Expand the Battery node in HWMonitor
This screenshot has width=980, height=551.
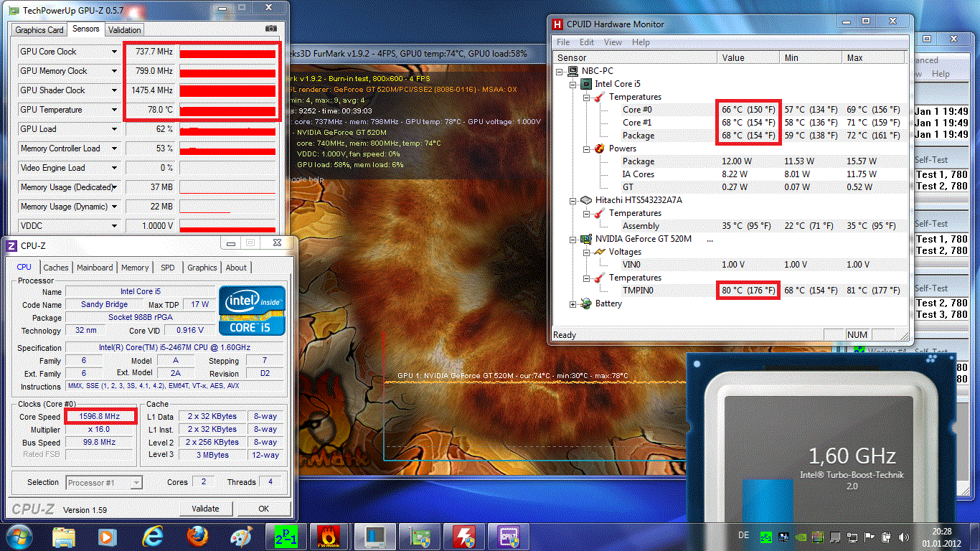point(573,304)
